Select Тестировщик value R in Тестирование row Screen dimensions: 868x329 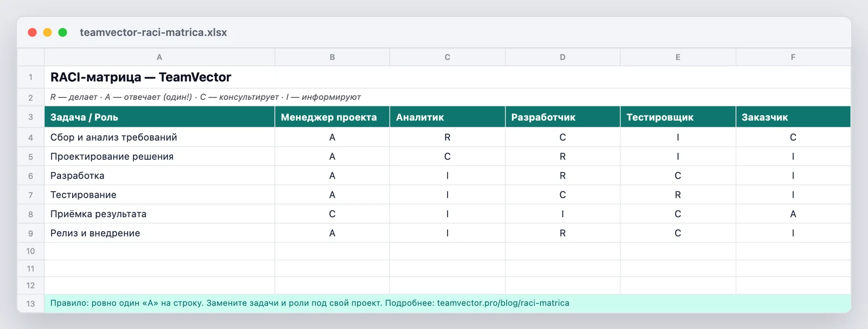(x=678, y=195)
